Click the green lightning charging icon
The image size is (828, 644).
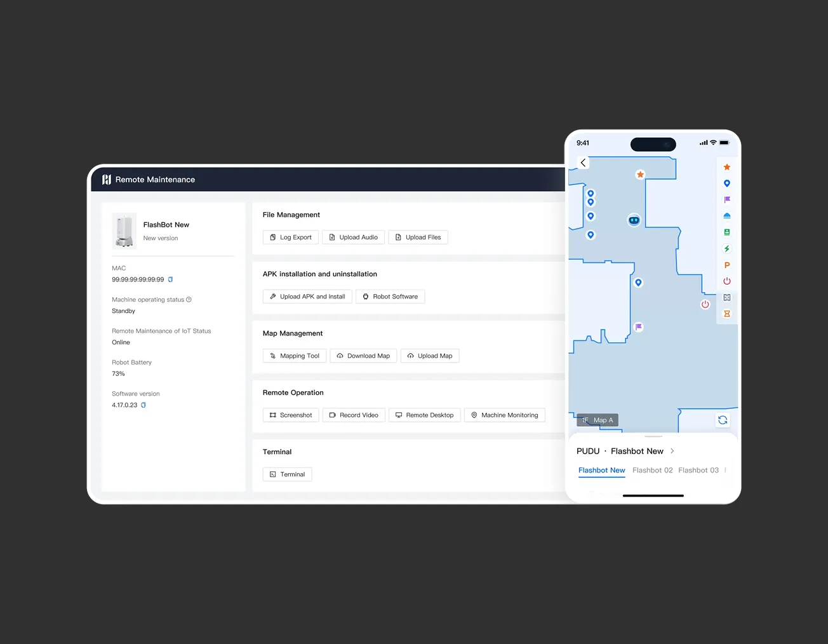pyautogui.click(x=727, y=248)
